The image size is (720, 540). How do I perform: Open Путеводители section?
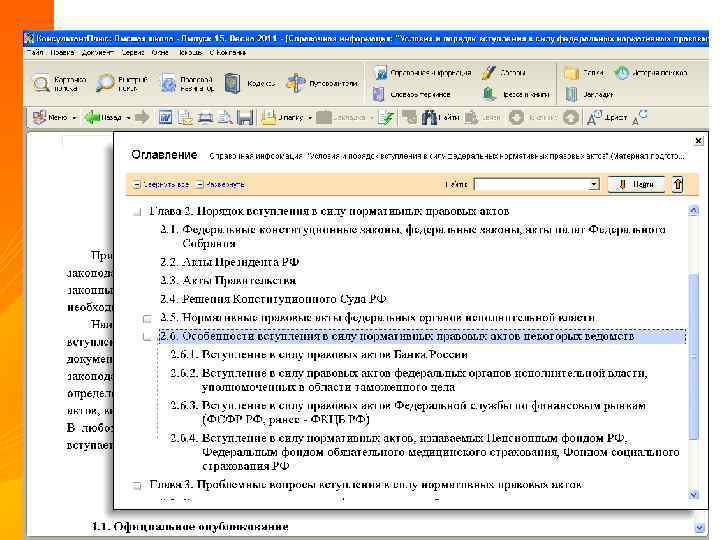322,84
